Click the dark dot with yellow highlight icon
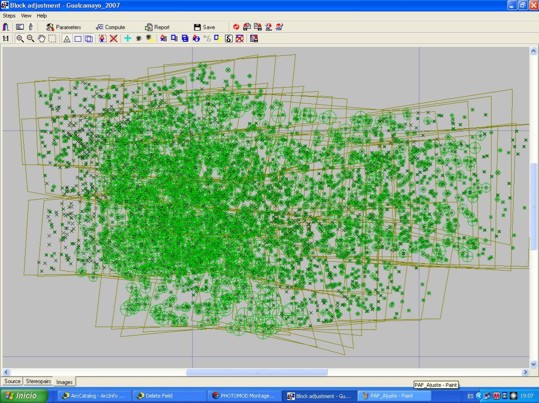The height and width of the screenshot is (403, 539). pyautogui.click(x=150, y=38)
